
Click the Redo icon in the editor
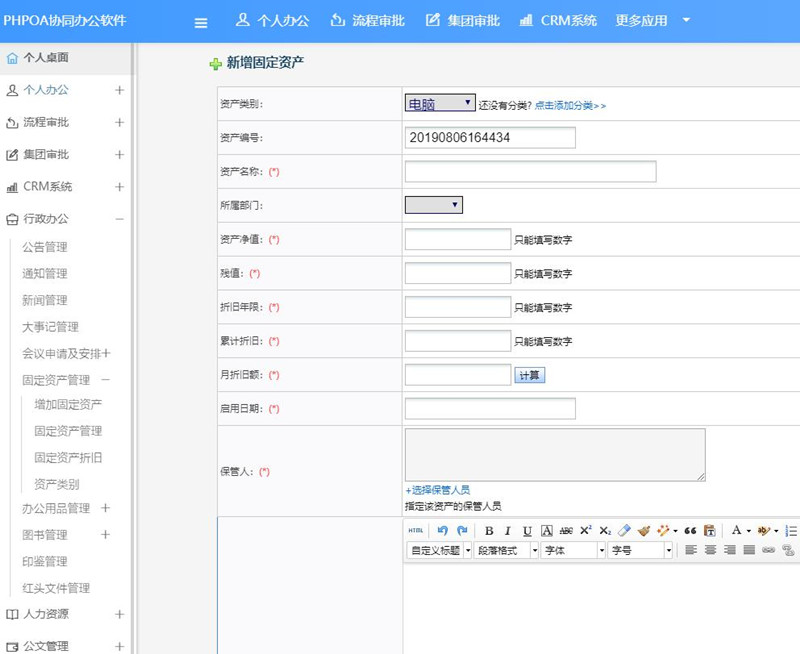463,529
